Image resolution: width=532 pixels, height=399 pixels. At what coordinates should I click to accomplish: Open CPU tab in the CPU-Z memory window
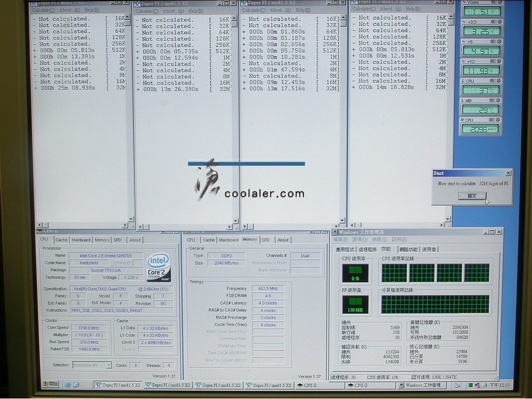191,240
